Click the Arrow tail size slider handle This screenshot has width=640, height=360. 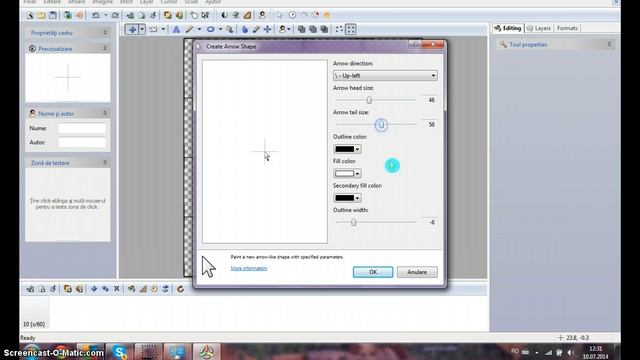coord(381,124)
